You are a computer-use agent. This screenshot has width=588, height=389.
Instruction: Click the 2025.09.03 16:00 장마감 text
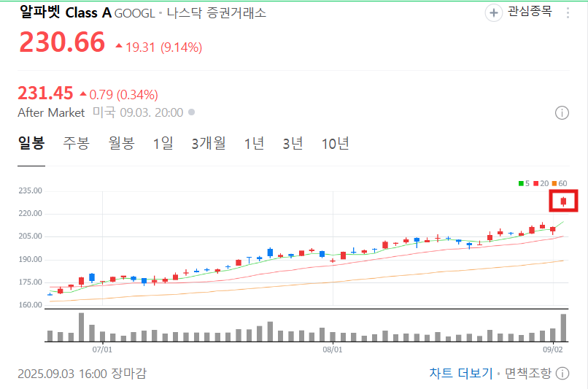point(82,374)
